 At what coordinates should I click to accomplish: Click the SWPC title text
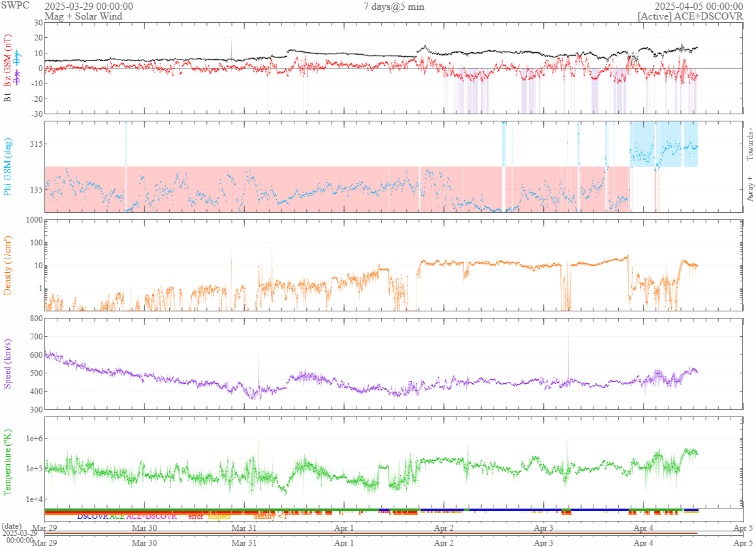[x=15, y=5]
